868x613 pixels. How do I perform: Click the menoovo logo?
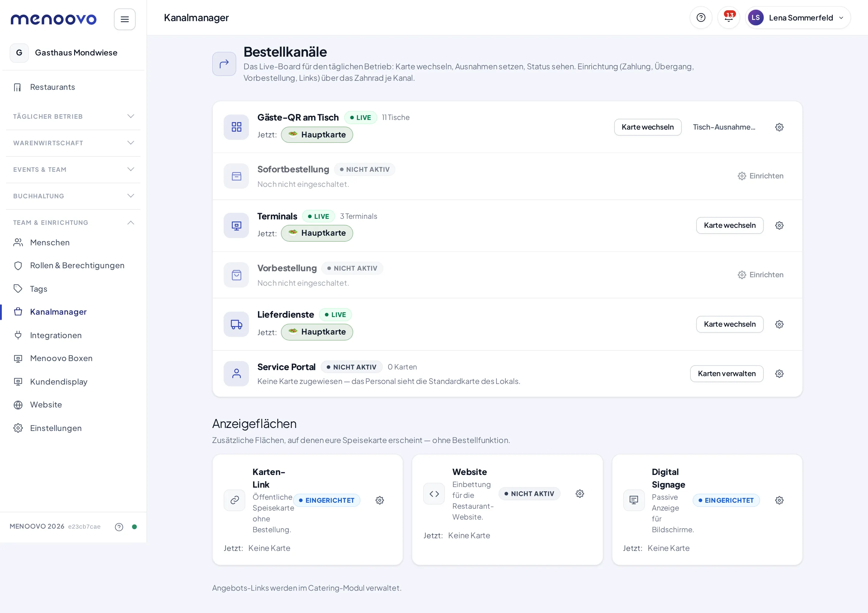[x=53, y=19]
